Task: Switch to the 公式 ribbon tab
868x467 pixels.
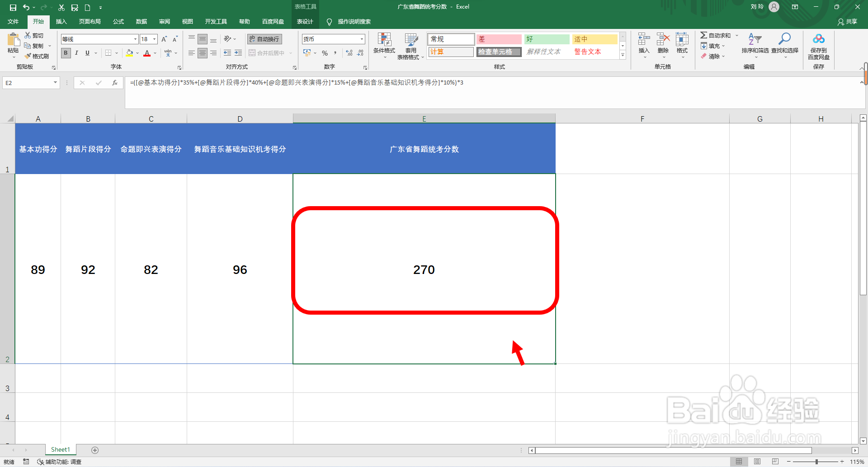Action: (x=118, y=21)
